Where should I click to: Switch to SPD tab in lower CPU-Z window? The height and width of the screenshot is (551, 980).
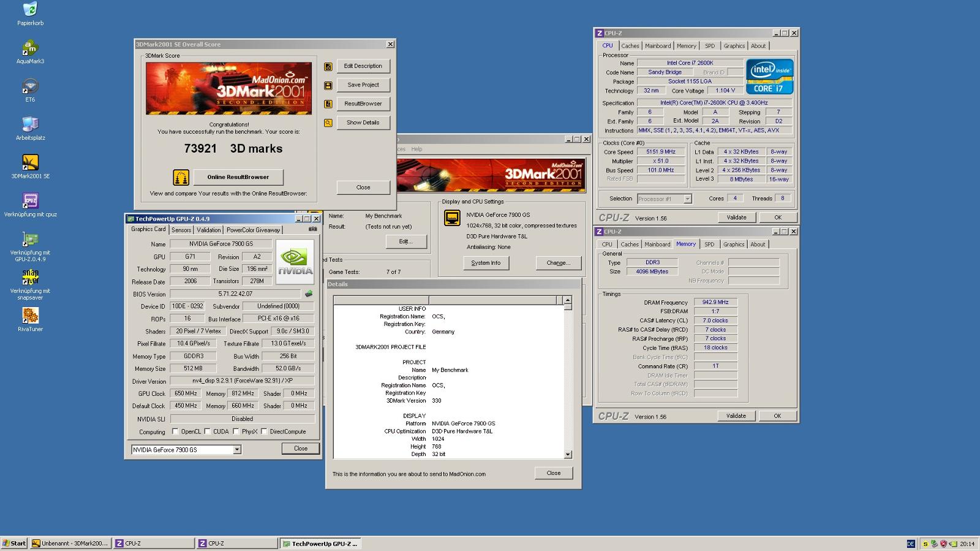coord(709,245)
